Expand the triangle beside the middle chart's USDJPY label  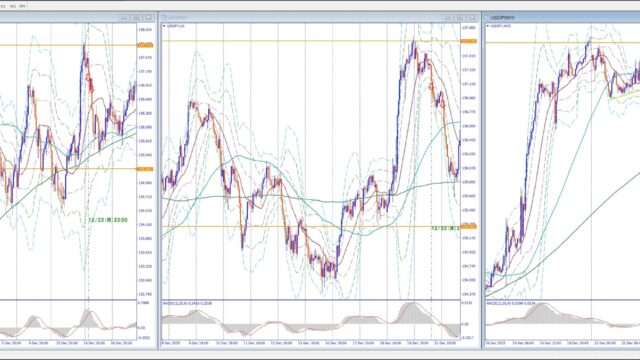(164, 26)
